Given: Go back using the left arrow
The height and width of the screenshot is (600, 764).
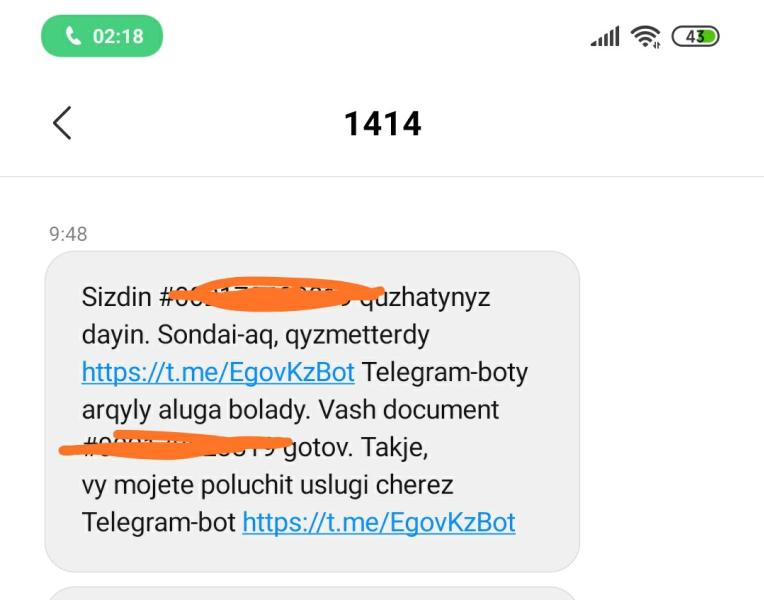Looking at the screenshot, I should 62,123.
